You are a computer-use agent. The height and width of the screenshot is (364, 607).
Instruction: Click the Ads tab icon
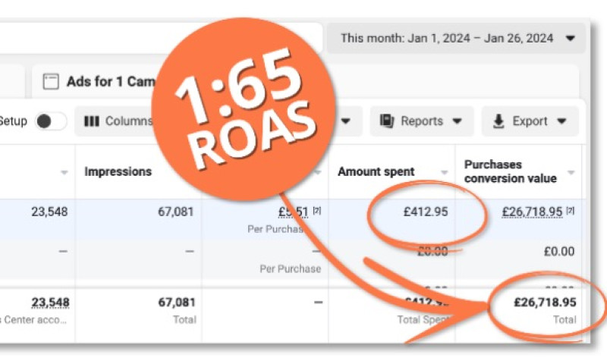[51, 82]
